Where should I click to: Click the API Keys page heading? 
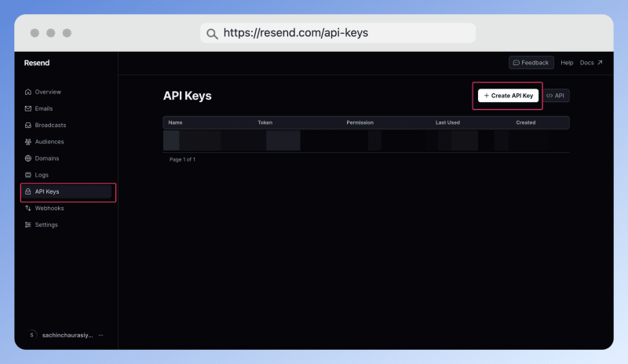(x=188, y=96)
